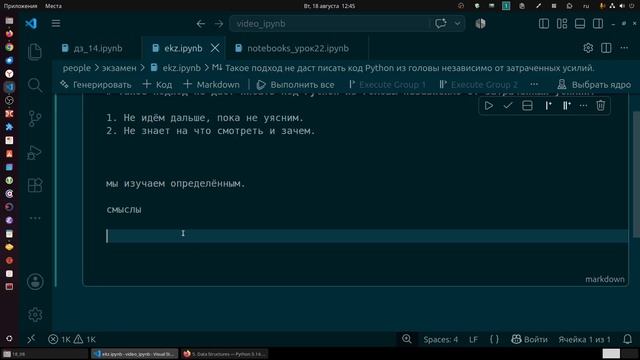Open the Copilot chat icon
Image resolution: width=640 pixels, height=360 pixels.
coord(441,23)
